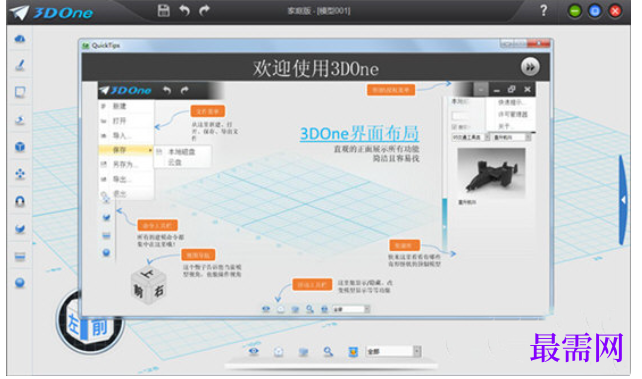Open the move tool with four arrows

point(20,174)
